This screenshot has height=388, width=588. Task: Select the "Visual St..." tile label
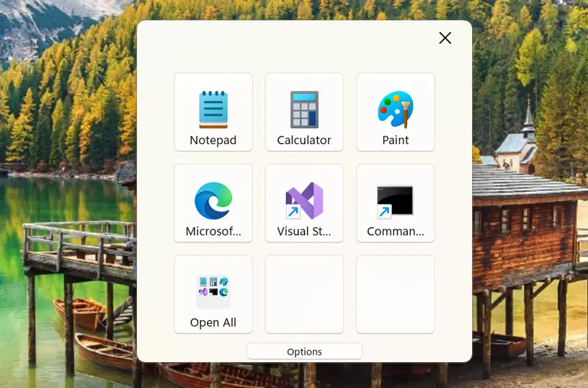pyautogui.click(x=304, y=232)
